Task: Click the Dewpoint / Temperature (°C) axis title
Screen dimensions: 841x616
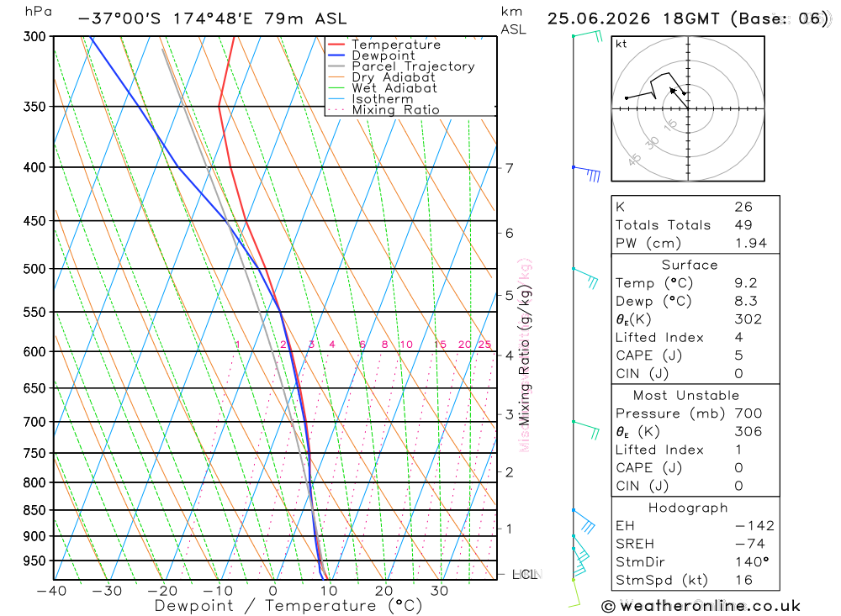Action: point(288,606)
